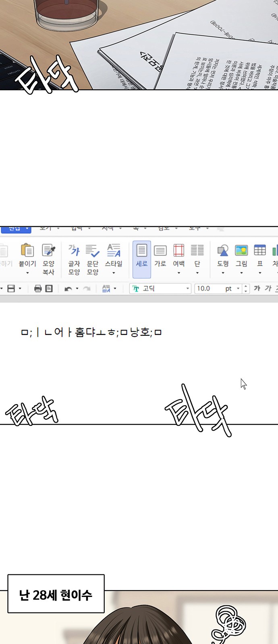The image size is (278, 644).
Task: Expand the 여백 (Margins) dropdown
Action: [x=179, y=272]
